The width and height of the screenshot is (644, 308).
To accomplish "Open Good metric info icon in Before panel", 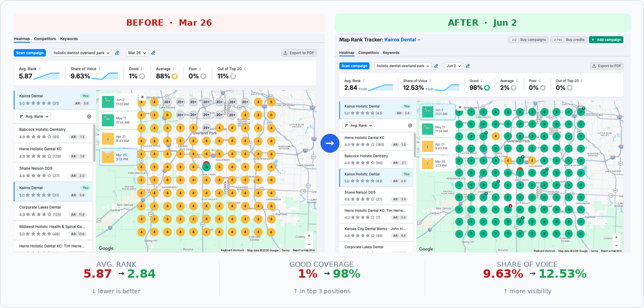I will pyautogui.click(x=142, y=69).
